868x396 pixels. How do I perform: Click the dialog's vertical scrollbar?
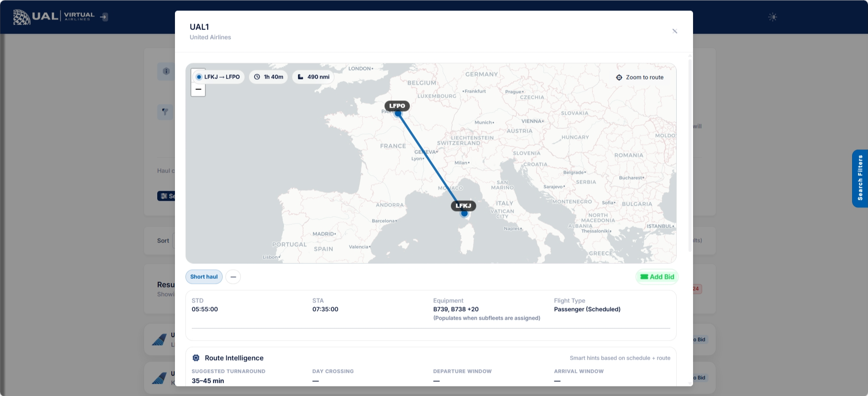pyautogui.click(x=690, y=154)
